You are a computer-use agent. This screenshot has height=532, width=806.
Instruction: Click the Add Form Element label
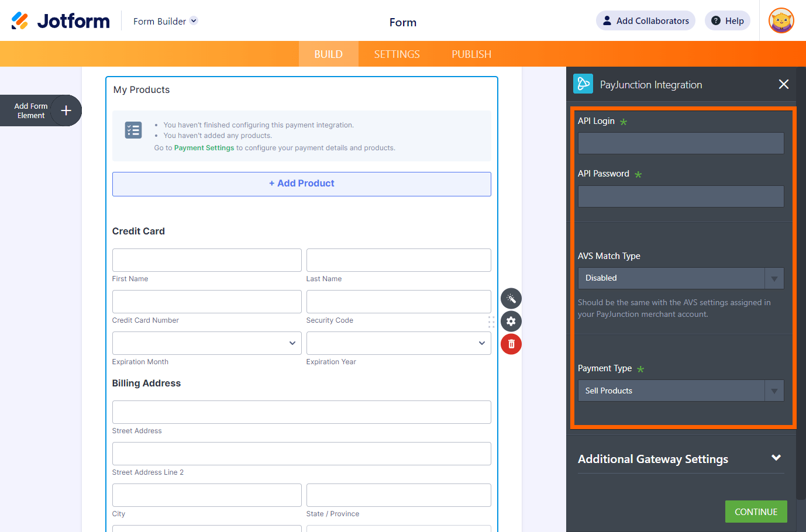click(x=31, y=110)
